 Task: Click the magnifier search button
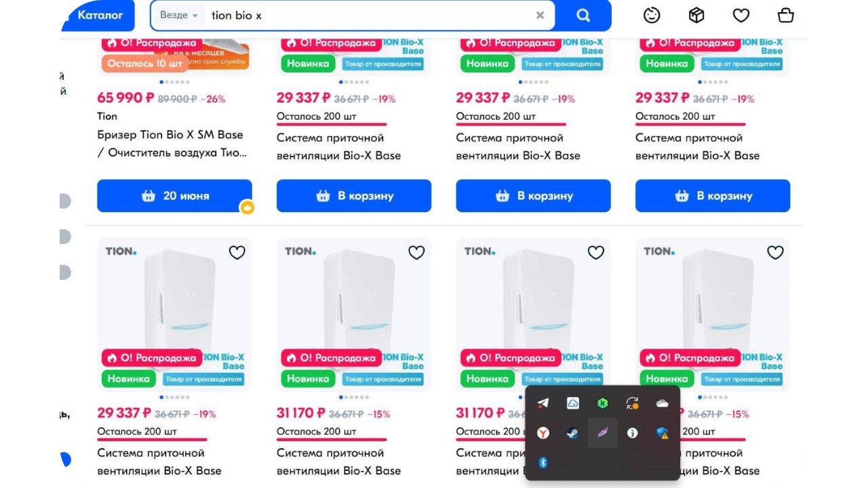click(583, 15)
